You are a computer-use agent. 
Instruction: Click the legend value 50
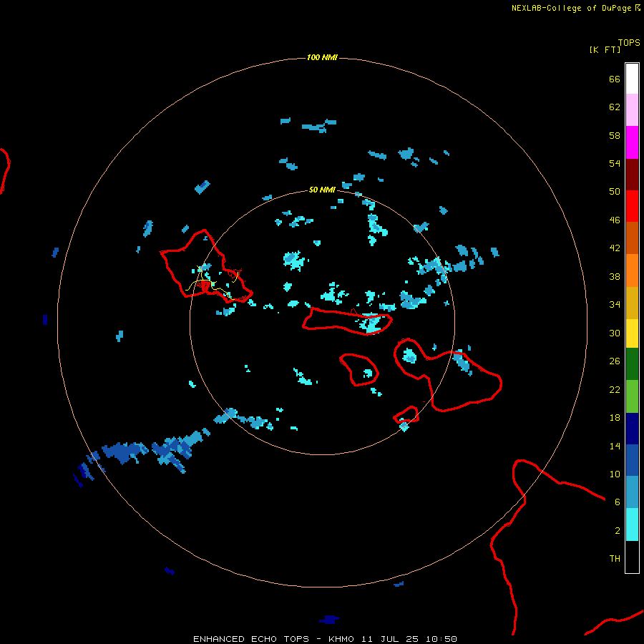point(615,192)
